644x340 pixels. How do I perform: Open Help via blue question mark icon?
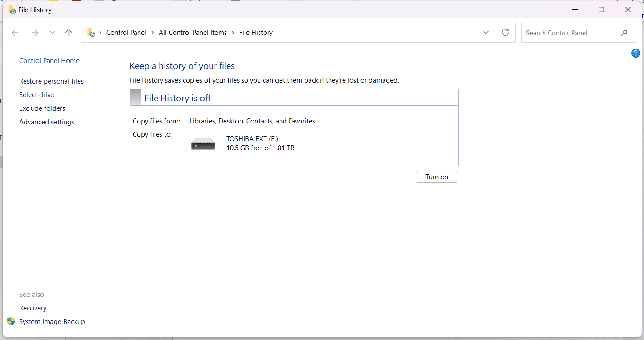[636, 53]
